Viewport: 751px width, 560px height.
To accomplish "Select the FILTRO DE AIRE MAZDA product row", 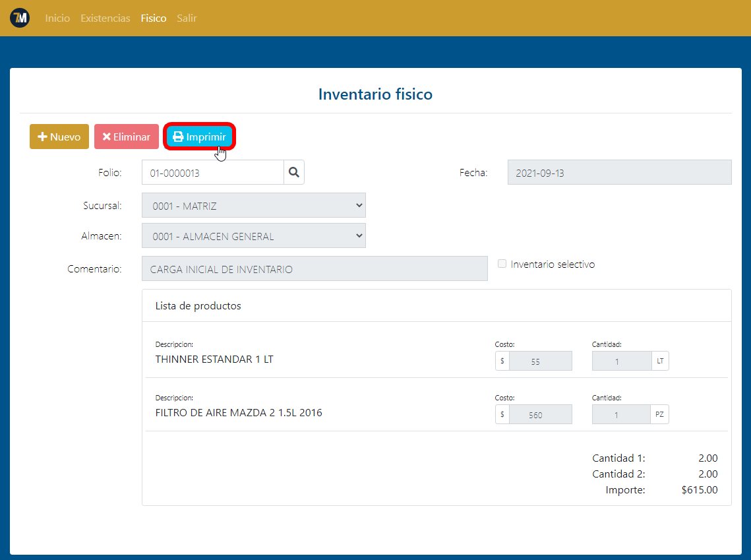I will pos(239,414).
